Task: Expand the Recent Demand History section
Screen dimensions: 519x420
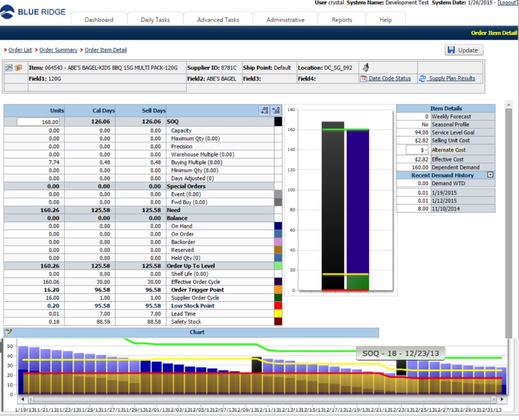Action: coord(490,175)
